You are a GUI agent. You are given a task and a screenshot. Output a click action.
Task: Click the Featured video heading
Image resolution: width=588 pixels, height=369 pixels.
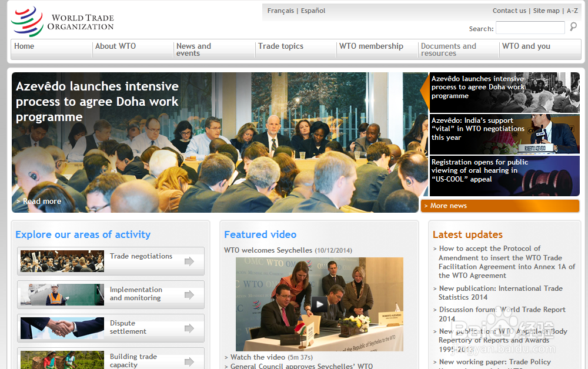click(260, 234)
